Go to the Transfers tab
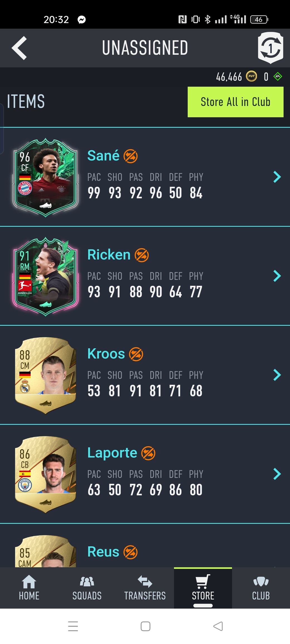This screenshot has height=644, width=290. pyautogui.click(x=145, y=588)
